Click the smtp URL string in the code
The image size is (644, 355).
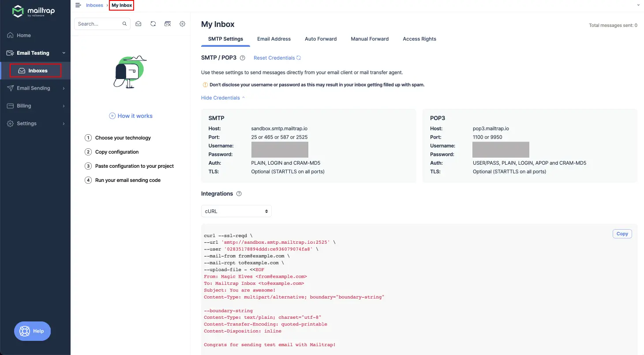pos(276,242)
